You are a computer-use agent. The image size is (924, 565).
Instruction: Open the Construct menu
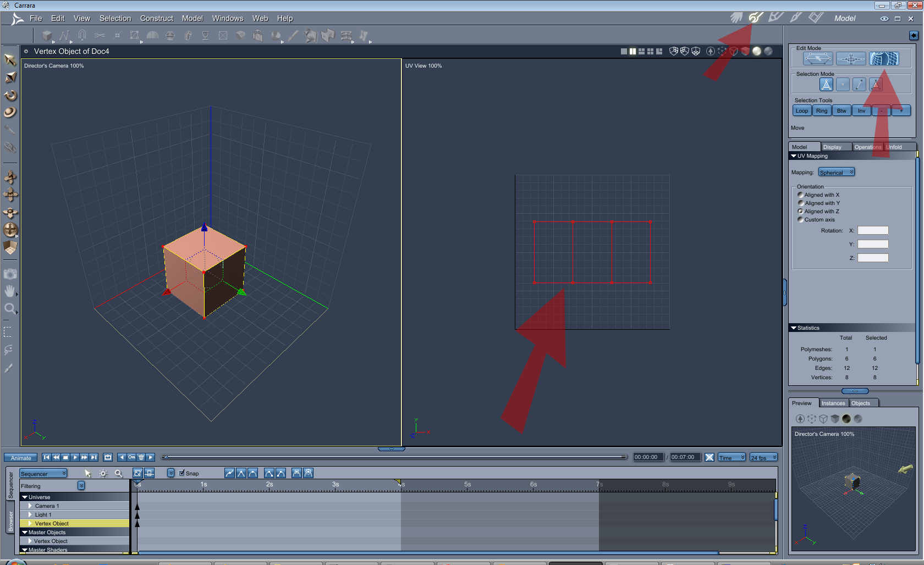click(156, 18)
